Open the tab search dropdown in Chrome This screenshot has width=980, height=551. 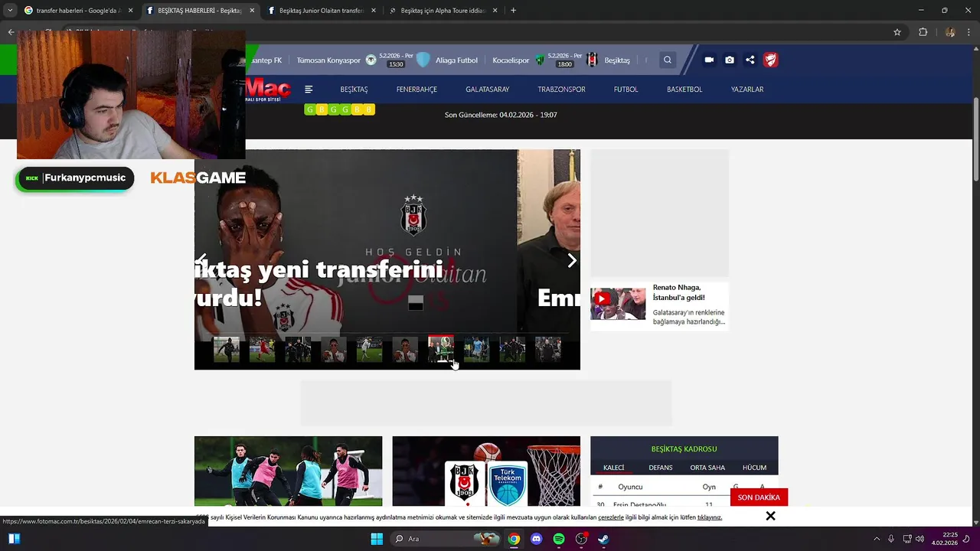click(x=10, y=11)
